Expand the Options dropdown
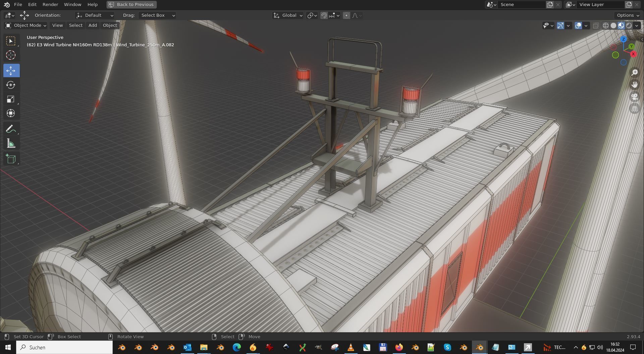 [628, 15]
